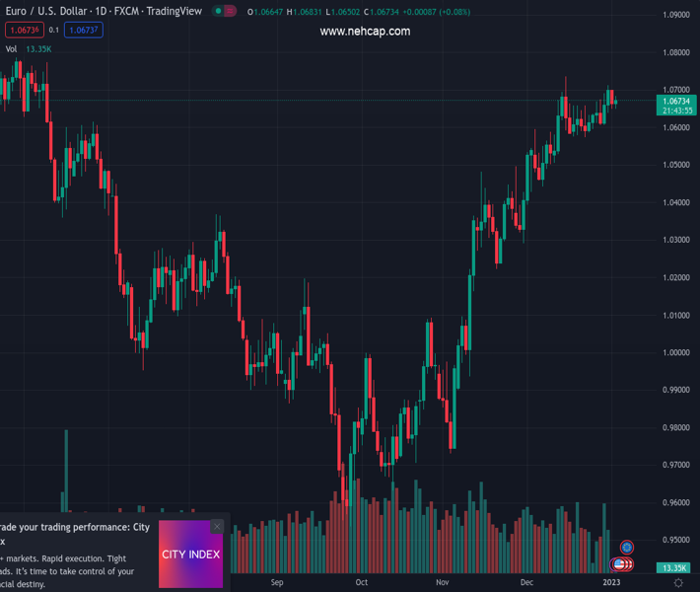
Task: Click the EU flag economic event marker
Action: pos(627,547)
